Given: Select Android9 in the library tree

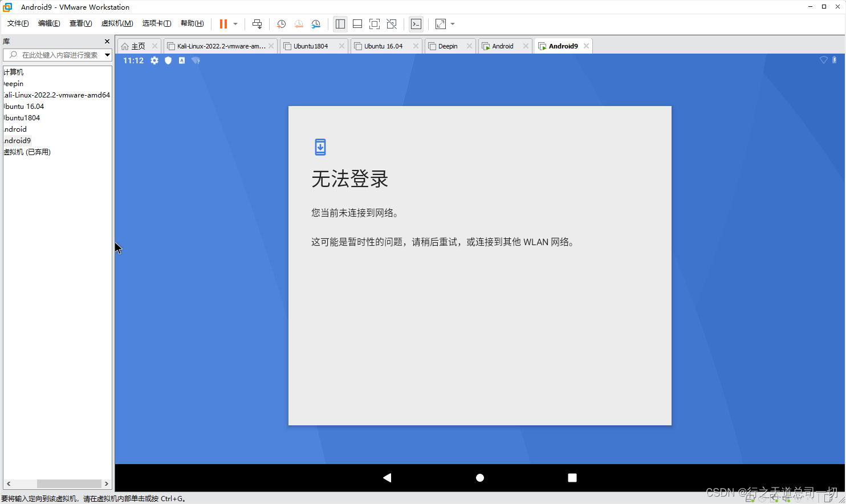Looking at the screenshot, I should tap(17, 140).
